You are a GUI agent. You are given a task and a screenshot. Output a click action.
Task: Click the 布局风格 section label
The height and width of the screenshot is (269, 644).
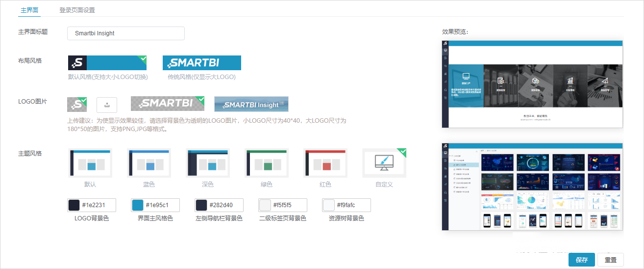pos(30,61)
